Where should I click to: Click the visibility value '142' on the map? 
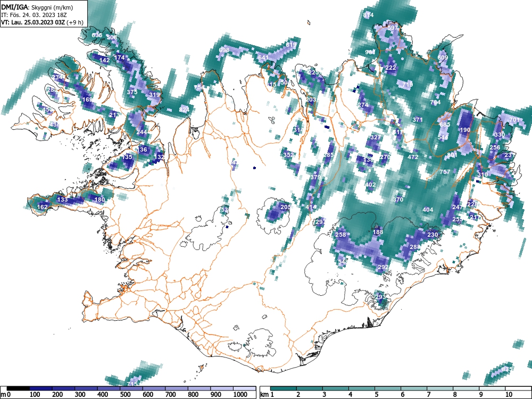point(104,60)
